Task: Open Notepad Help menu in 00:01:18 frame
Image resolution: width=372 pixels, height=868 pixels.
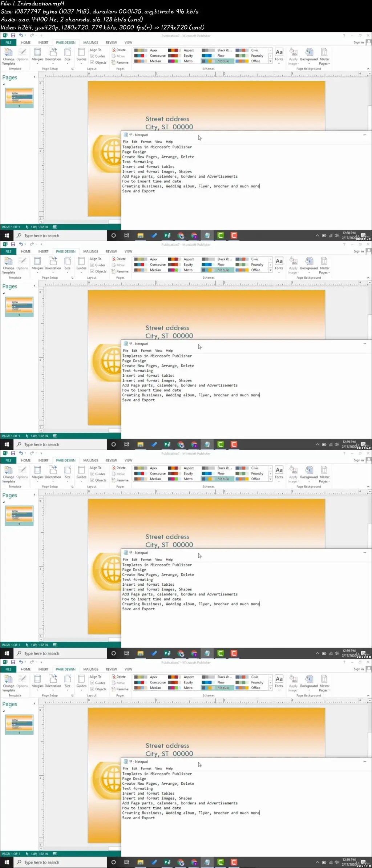Action: (x=169, y=768)
